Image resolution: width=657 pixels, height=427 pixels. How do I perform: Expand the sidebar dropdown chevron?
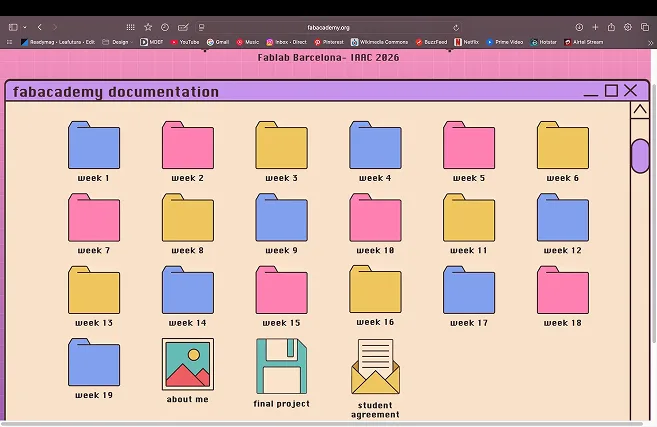[x=25, y=27]
